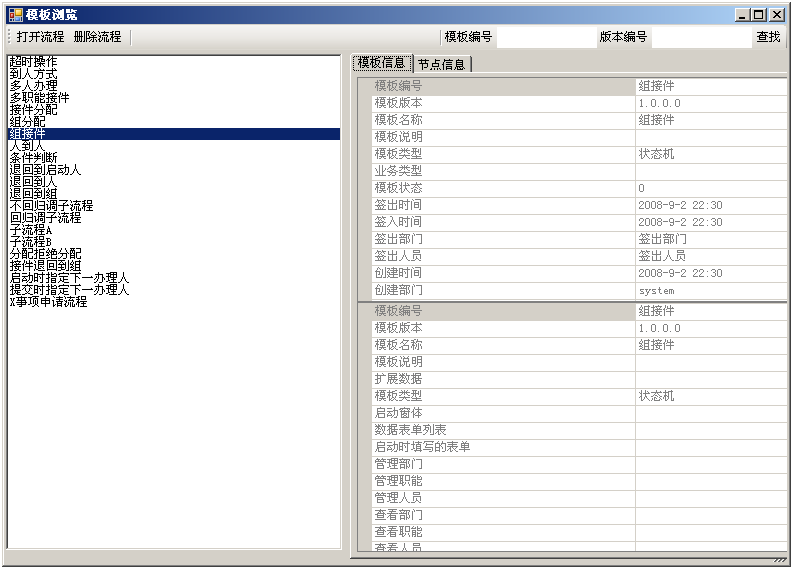793x569 pixels.
Task: Select 超时操作 in the template list
Action: pos(33,62)
